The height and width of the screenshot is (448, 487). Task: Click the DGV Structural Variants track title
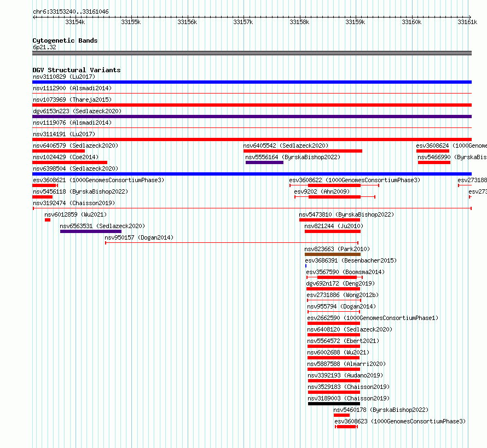coord(77,70)
